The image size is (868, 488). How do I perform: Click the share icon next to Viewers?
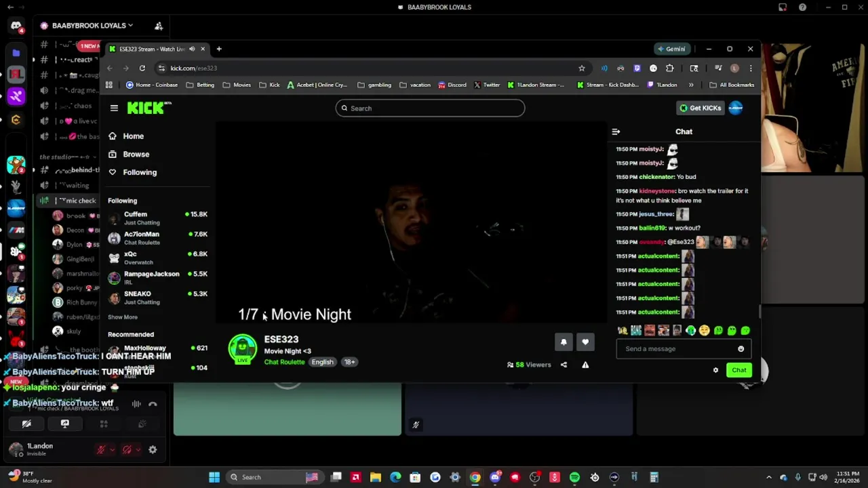tap(564, 365)
